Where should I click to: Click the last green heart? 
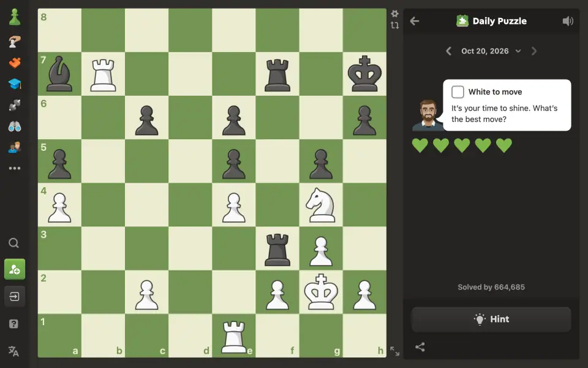[504, 145]
